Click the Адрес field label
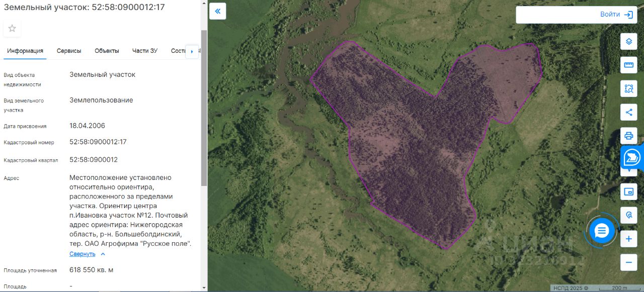This screenshot has width=644, height=292. pos(11,178)
